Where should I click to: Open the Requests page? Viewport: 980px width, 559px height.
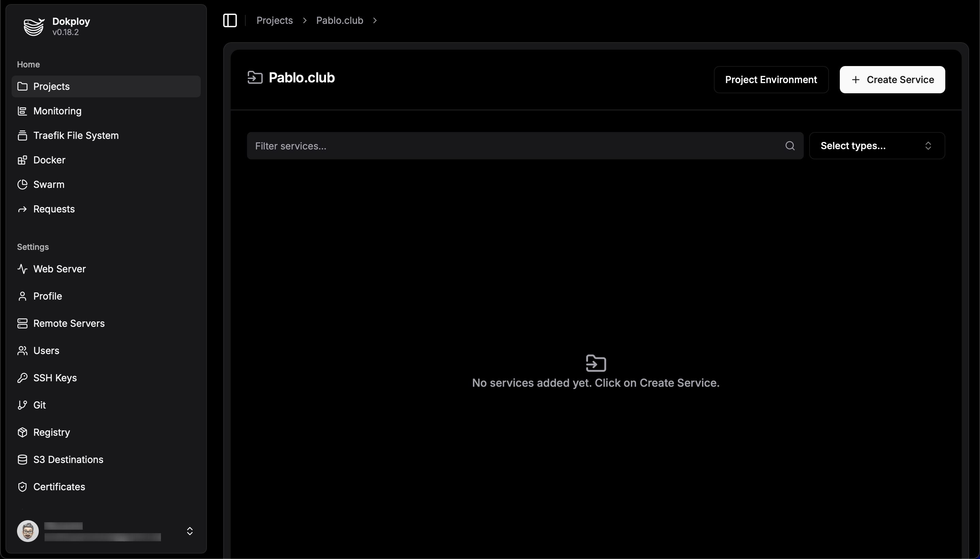(x=106, y=209)
